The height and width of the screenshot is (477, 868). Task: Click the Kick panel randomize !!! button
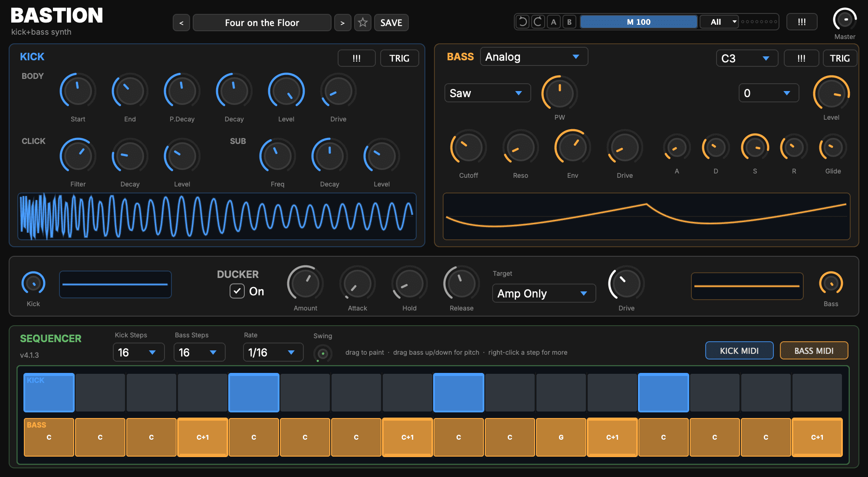[357, 58]
